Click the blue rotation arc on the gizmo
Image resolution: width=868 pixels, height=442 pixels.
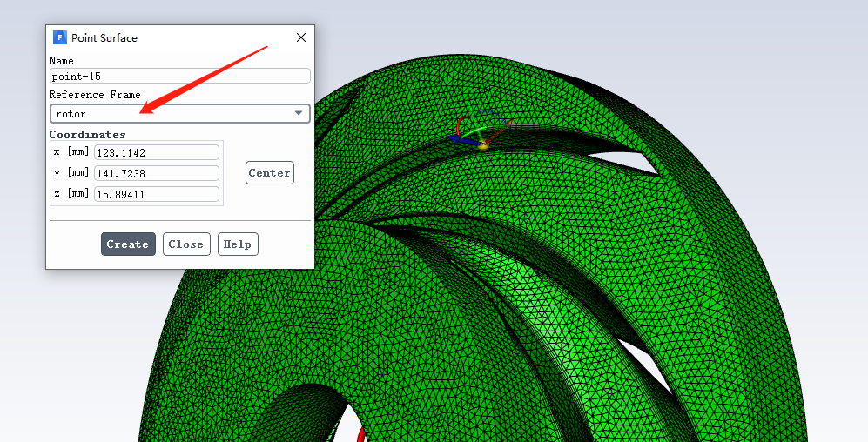(x=489, y=112)
